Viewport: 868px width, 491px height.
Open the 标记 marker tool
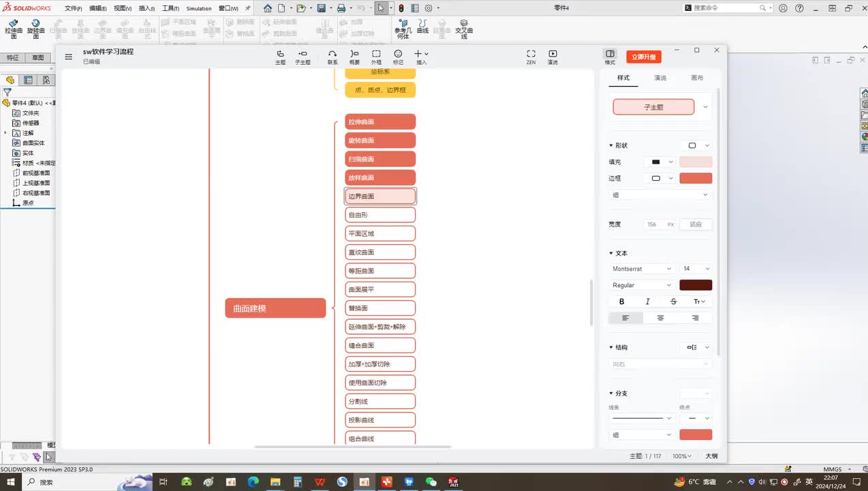tap(398, 57)
